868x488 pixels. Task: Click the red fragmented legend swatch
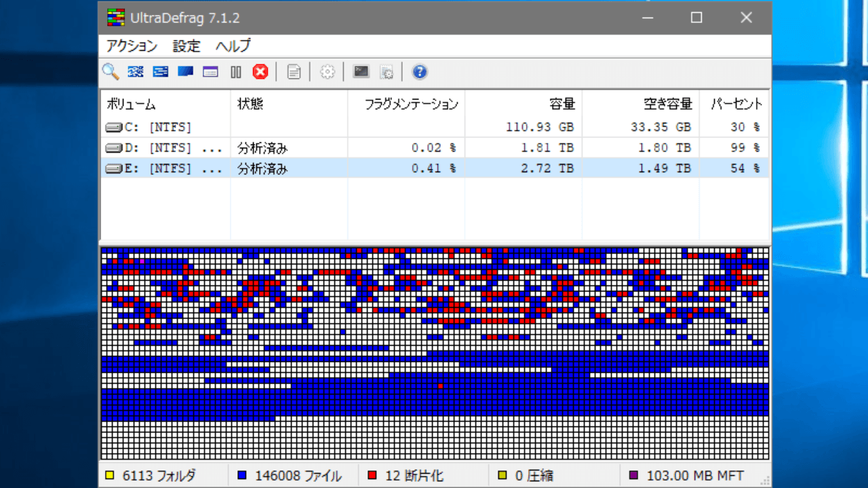coord(372,476)
